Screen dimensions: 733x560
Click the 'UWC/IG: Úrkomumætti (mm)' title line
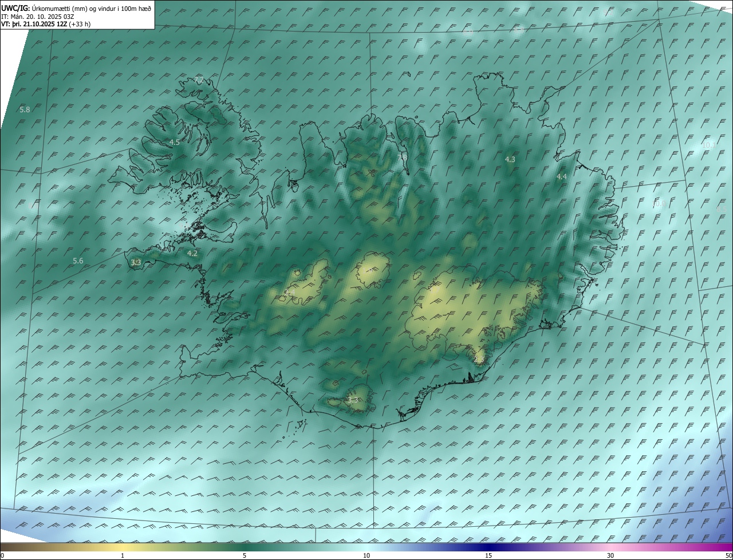pos(76,9)
